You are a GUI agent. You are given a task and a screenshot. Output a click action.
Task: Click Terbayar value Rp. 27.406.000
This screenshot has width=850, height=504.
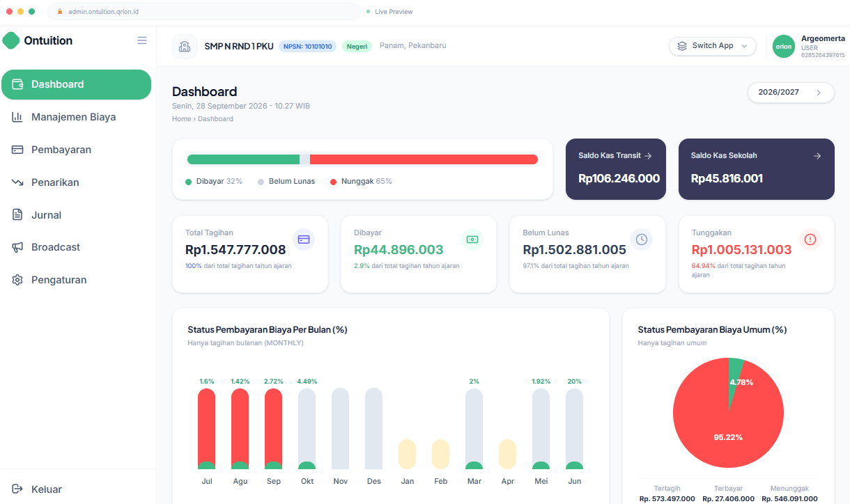tap(728, 498)
